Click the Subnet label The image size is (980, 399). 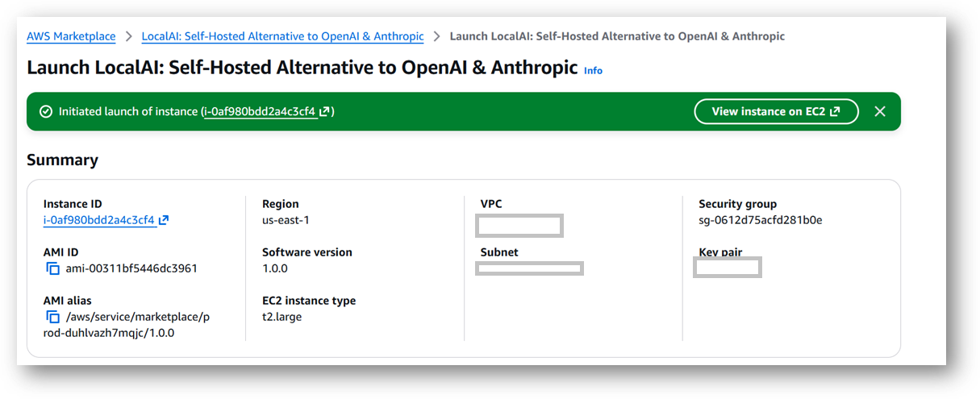click(499, 252)
